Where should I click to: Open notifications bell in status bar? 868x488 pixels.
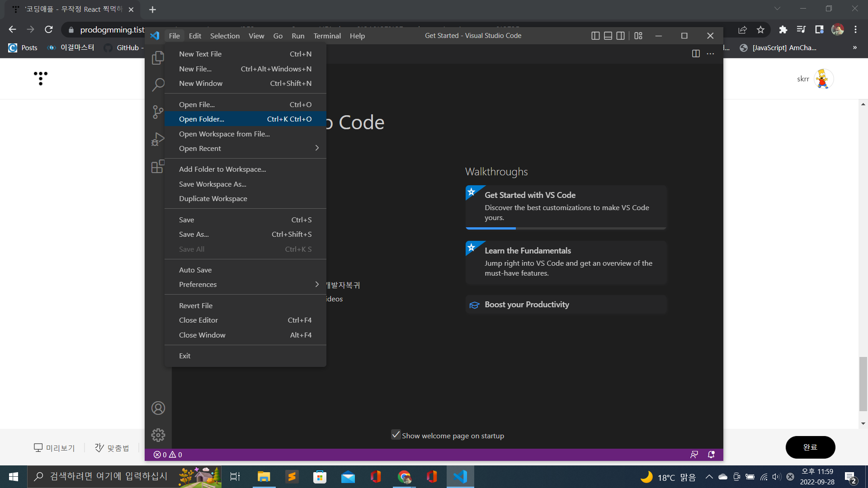(x=711, y=455)
